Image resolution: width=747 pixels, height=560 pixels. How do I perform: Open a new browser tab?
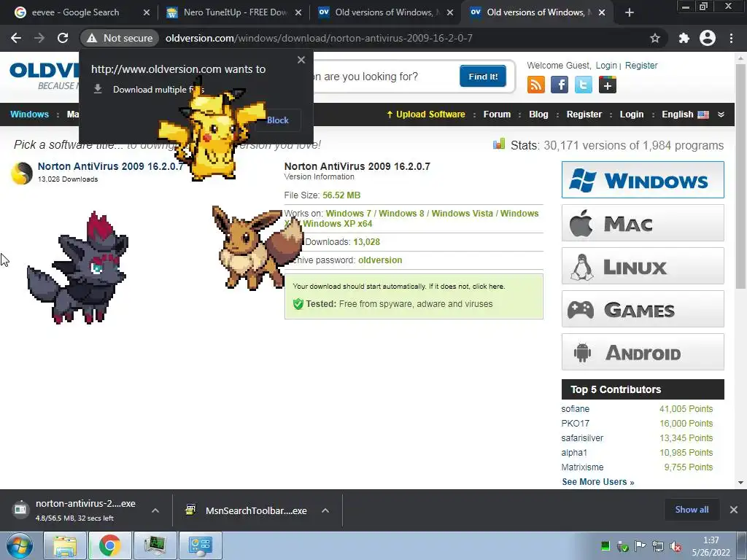(x=630, y=12)
